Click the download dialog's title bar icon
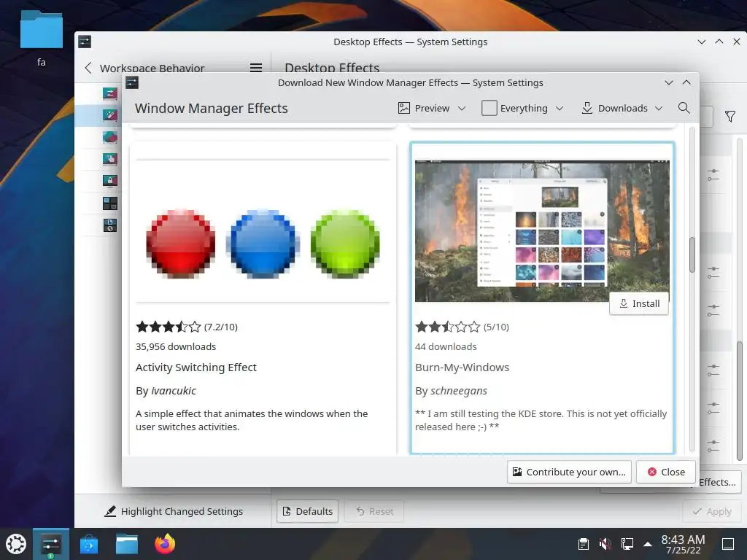The height and width of the screenshot is (560, 747). point(132,83)
